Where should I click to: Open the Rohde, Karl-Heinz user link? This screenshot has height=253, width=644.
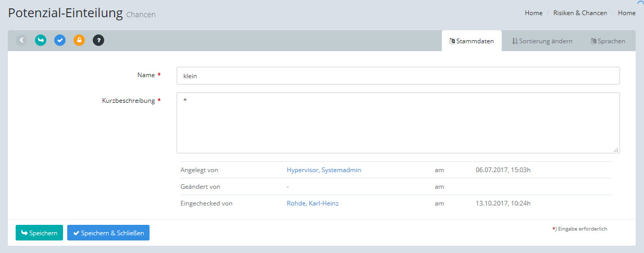coord(313,203)
